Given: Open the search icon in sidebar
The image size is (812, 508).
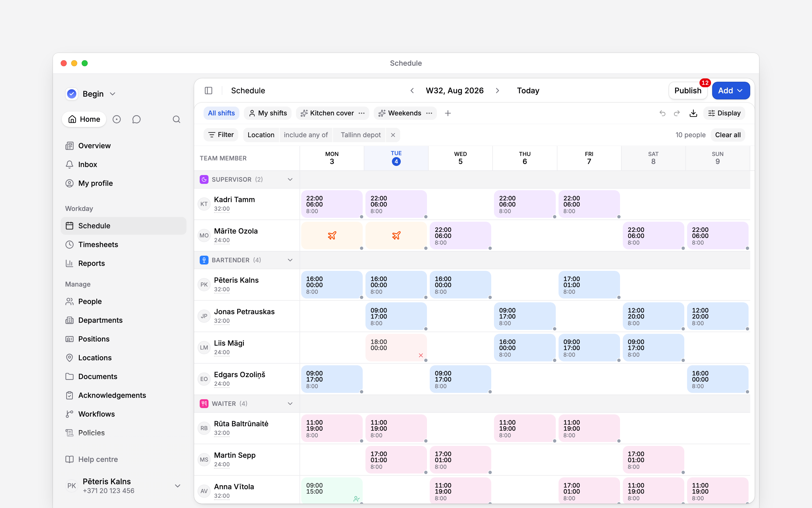Looking at the screenshot, I should click(177, 119).
